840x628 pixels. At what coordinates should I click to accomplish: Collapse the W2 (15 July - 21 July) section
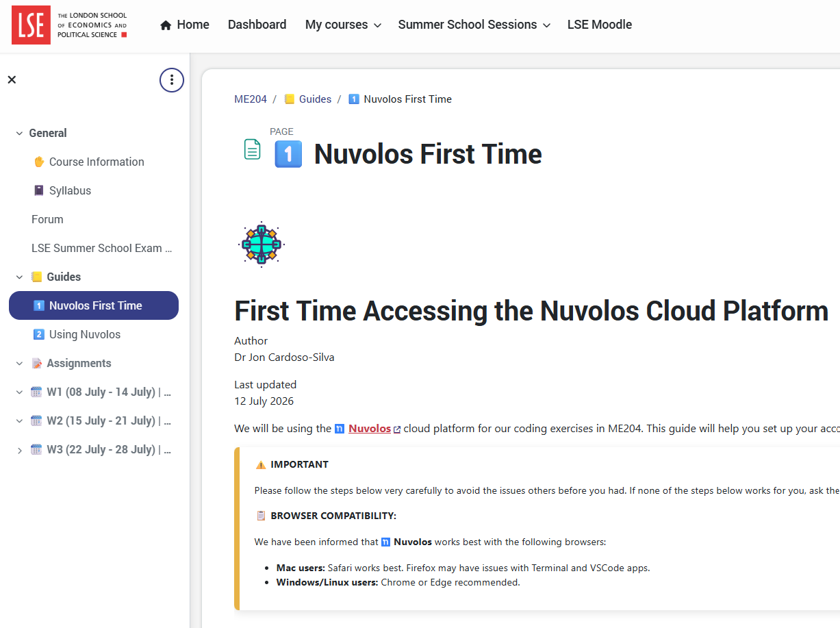pos(19,421)
